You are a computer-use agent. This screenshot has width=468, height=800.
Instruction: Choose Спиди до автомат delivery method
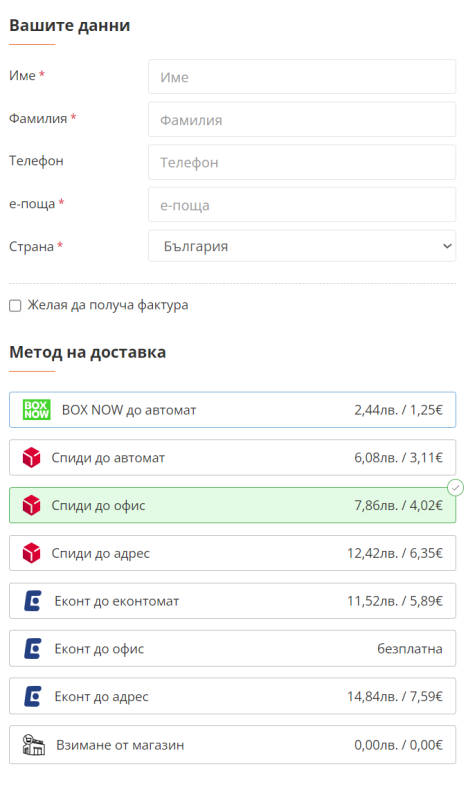[x=232, y=458]
